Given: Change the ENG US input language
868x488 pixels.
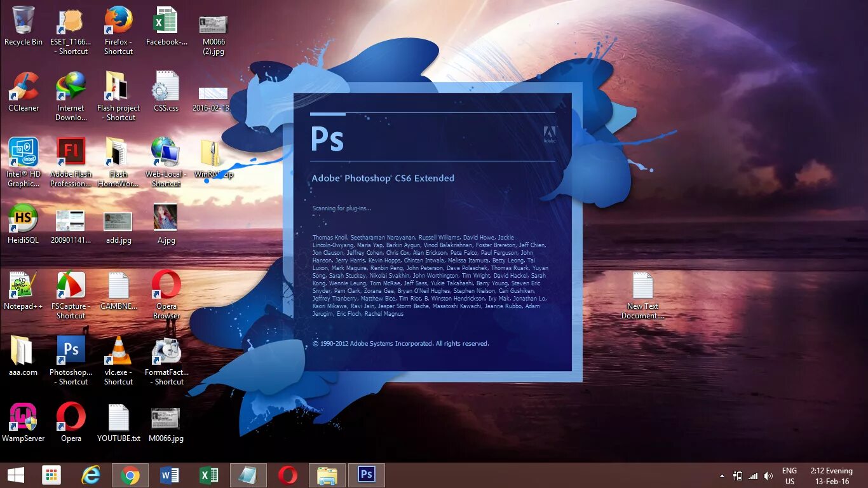Looking at the screenshot, I should [789, 476].
